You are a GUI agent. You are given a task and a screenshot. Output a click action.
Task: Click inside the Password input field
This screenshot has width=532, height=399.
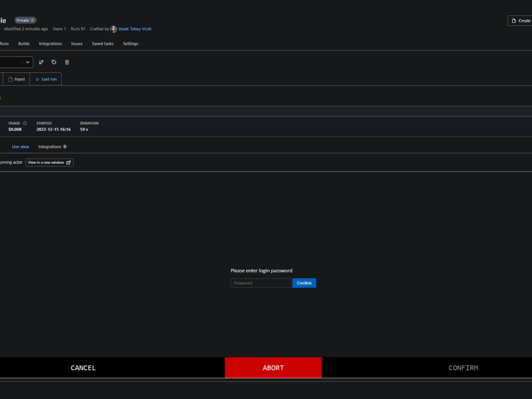point(261,282)
